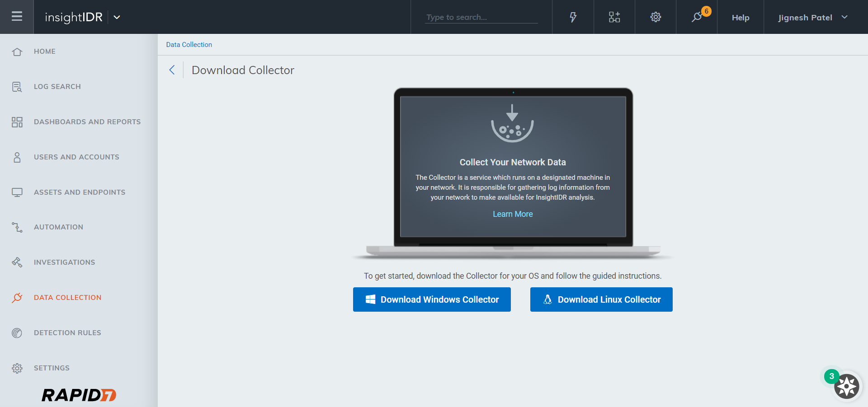This screenshot has width=868, height=407.
Task: Open the settings gear in the top bar
Action: coord(655,17)
